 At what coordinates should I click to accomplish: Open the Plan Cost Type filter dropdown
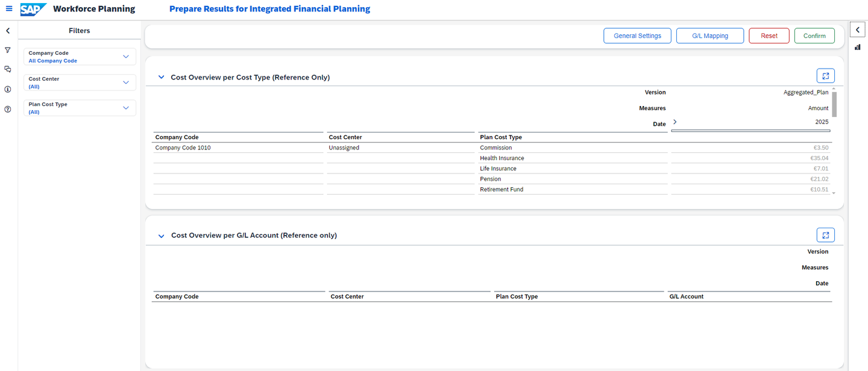[80, 108]
